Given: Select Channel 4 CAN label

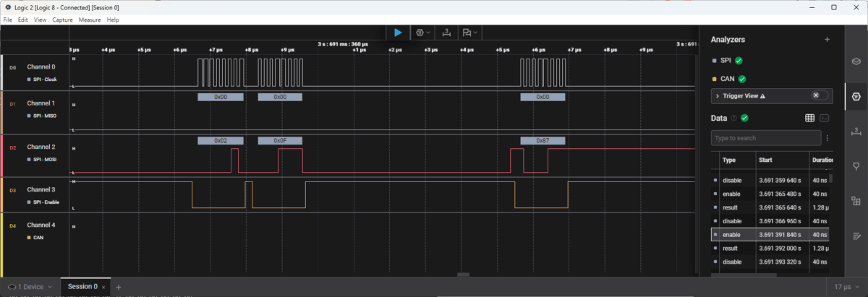Looking at the screenshot, I should coord(38,237).
